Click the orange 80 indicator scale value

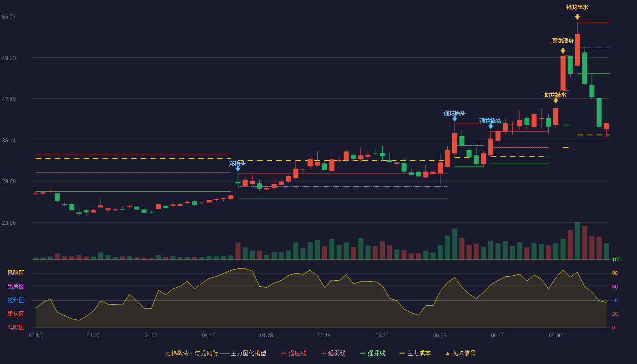(615, 273)
